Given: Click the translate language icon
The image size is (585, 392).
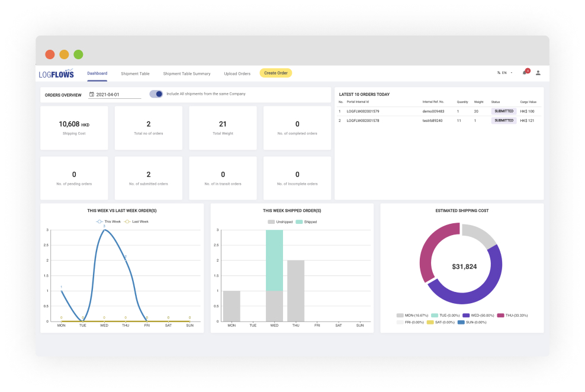Looking at the screenshot, I should click(499, 73).
